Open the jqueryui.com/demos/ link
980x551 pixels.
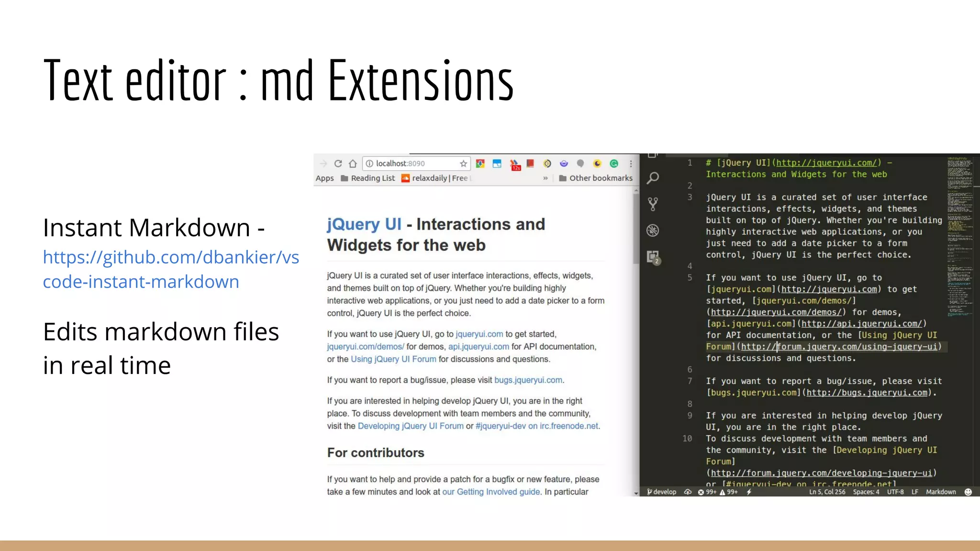coord(366,346)
